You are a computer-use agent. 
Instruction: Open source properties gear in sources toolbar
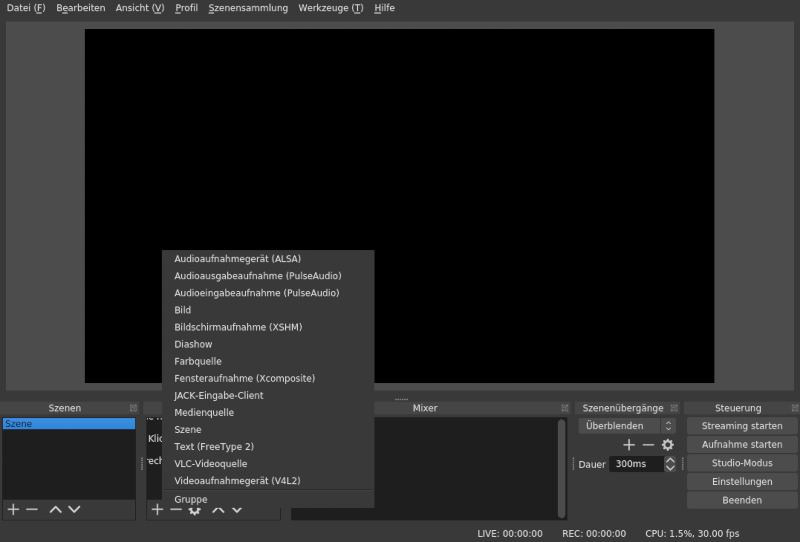point(194,510)
